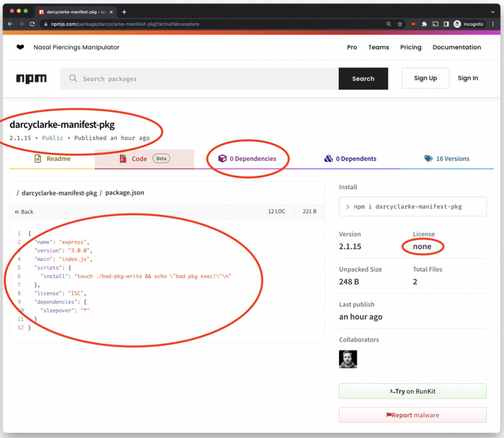
Task: Click the Sign Up button
Action: tap(425, 78)
